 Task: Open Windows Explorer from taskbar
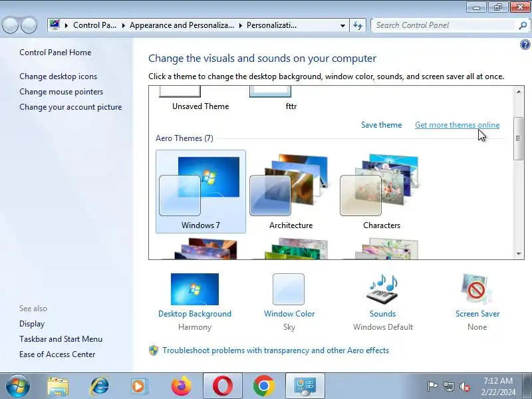(58, 386)
